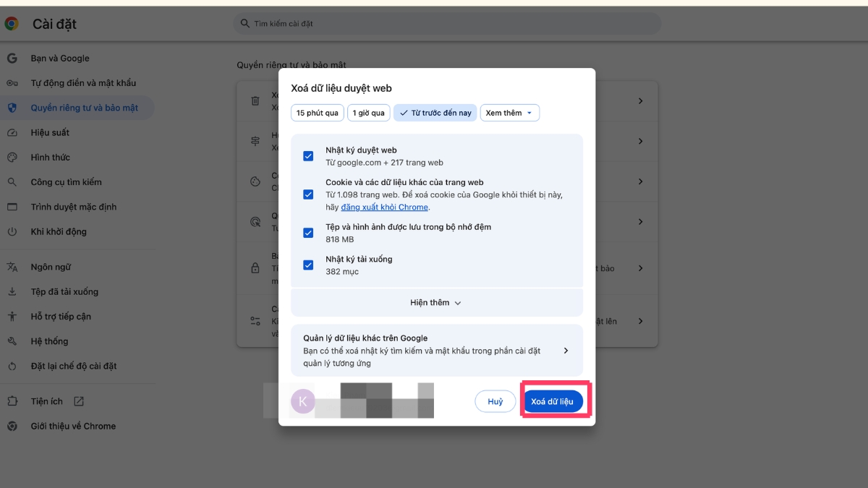Click the text 382 mục
This screenshot has width=868, height=488.
tap(342, 272)
